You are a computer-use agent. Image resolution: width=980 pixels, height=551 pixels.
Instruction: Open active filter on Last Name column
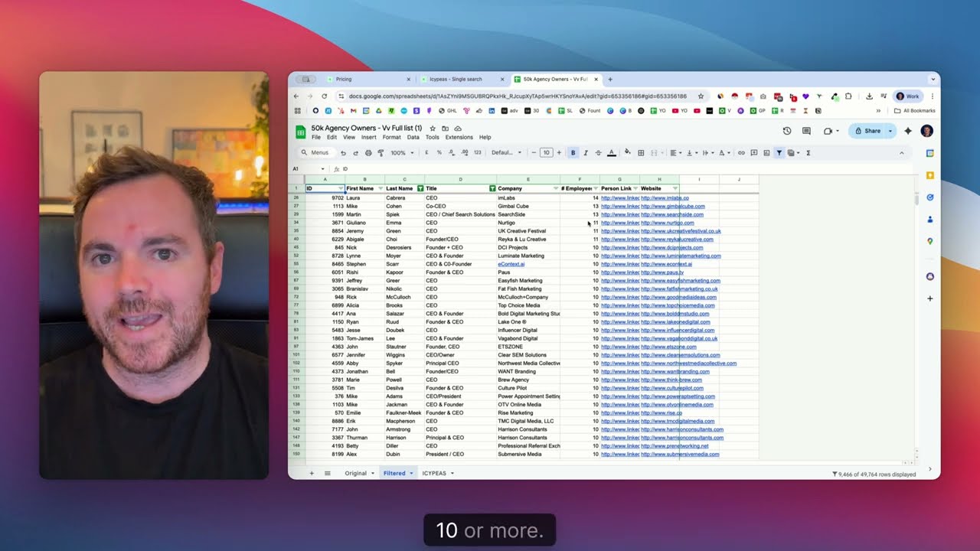(x=420, y=188)
